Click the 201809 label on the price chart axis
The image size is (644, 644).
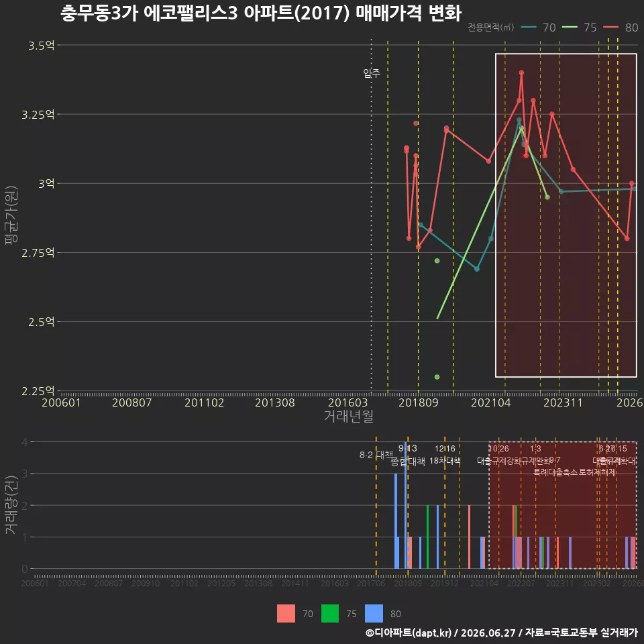(x=419, y=403)
